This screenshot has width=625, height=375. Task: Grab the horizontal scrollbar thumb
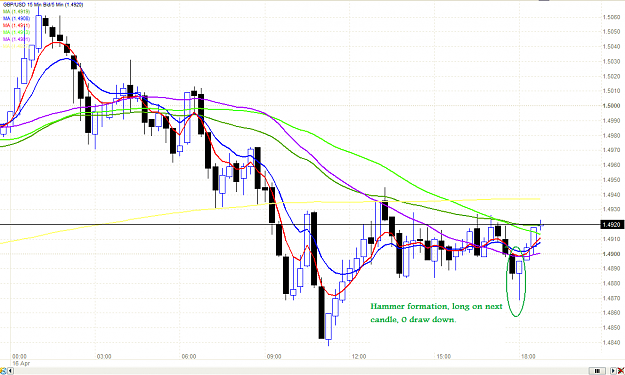[597, 371]
